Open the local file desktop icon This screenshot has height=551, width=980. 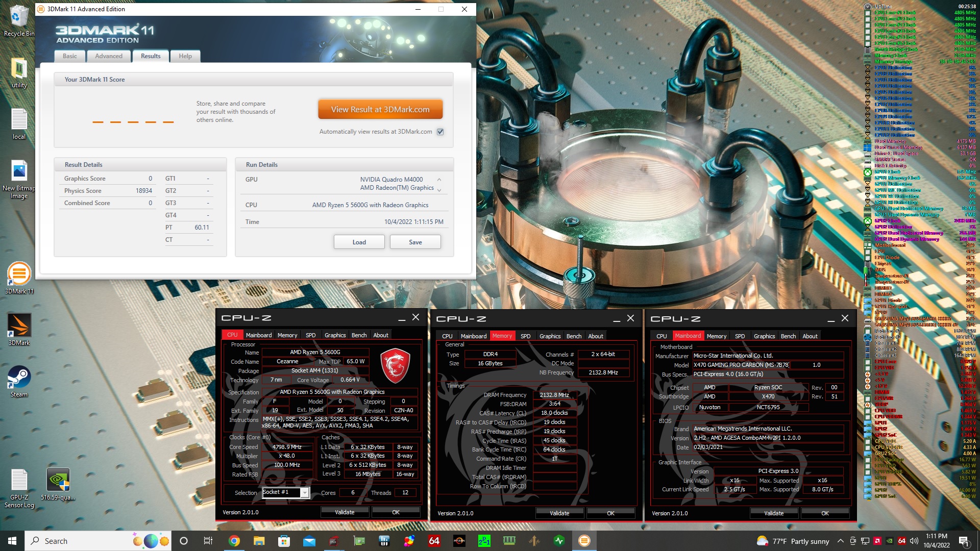(19, 123)
